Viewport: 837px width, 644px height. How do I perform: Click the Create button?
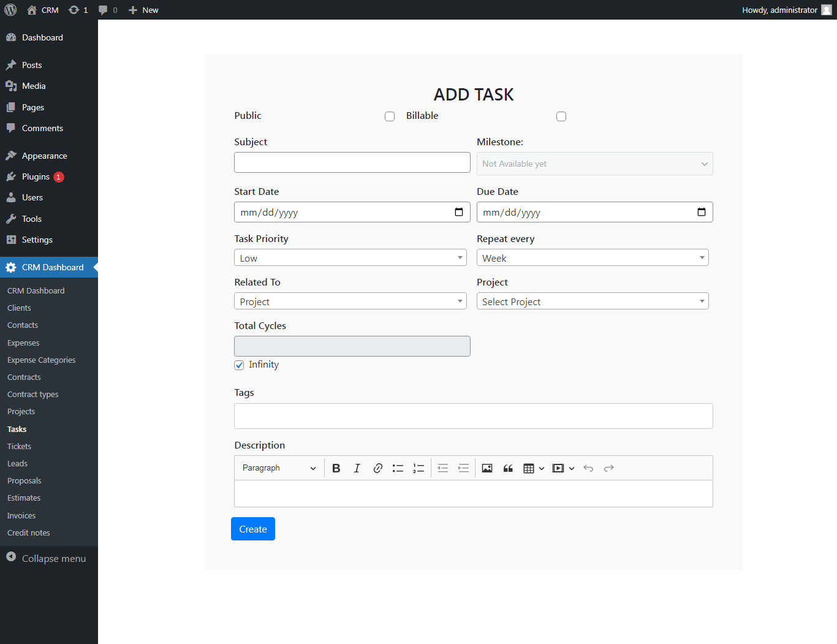(252, 528)
